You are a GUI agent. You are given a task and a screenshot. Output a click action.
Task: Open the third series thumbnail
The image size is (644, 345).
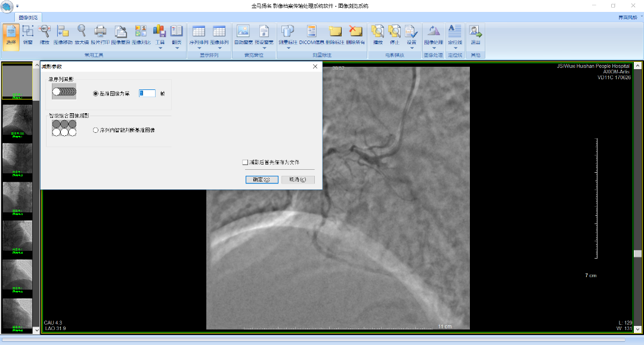pyautogui.click(x=17, y=160)
